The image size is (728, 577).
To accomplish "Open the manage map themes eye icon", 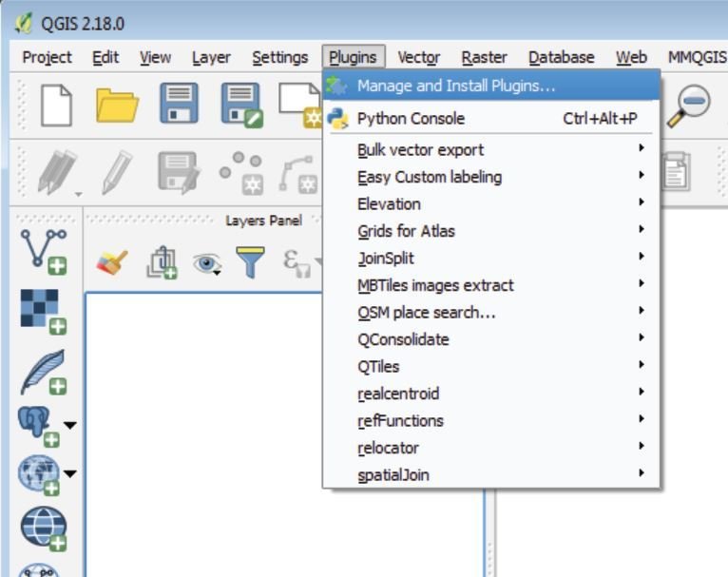I will [207, 263].
